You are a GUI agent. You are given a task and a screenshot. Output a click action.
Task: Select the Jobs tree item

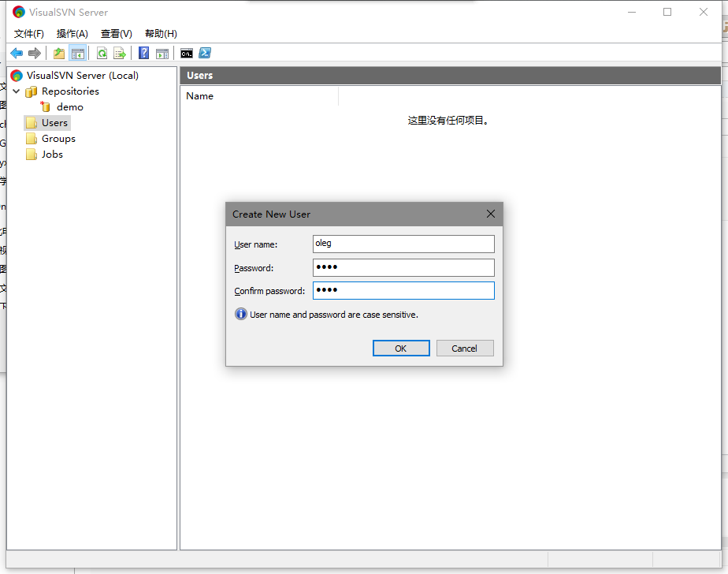[x=52, y=155]
